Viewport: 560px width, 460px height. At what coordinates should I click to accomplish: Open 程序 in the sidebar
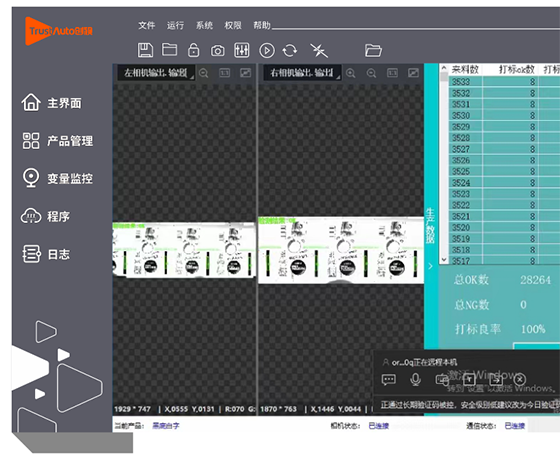tap(45, 216)
